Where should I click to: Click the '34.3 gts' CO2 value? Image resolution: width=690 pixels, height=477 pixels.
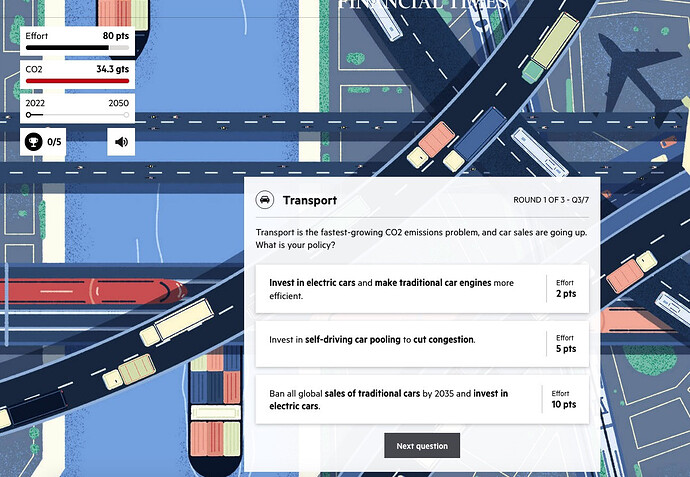click(113, 69)
